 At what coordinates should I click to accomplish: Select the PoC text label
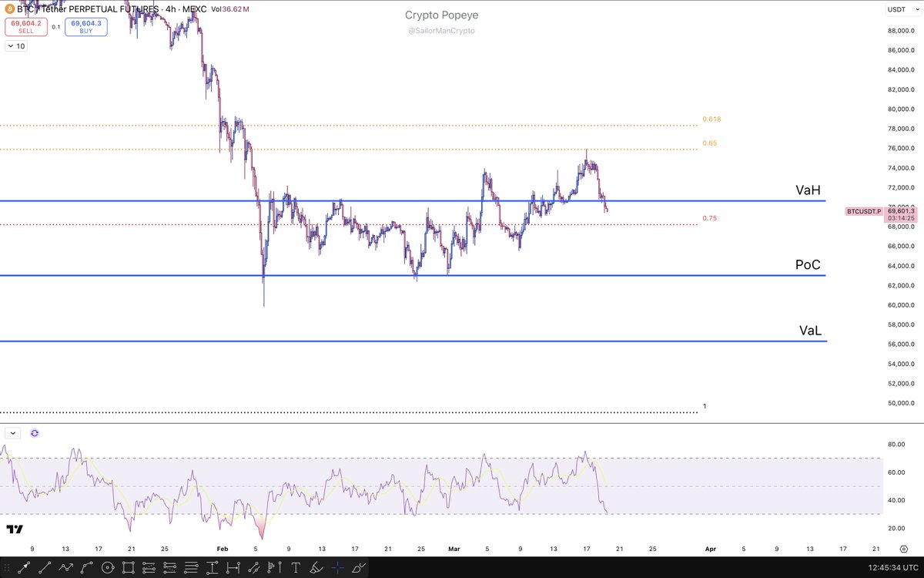pos(808,264)
